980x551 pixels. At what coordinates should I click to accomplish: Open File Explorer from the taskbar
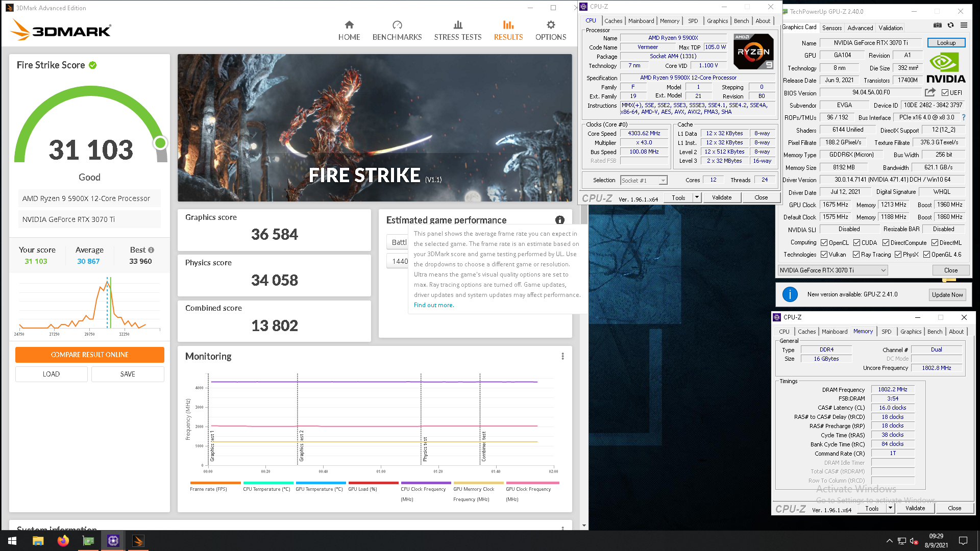pyautogui.click(x=38, y=541)
